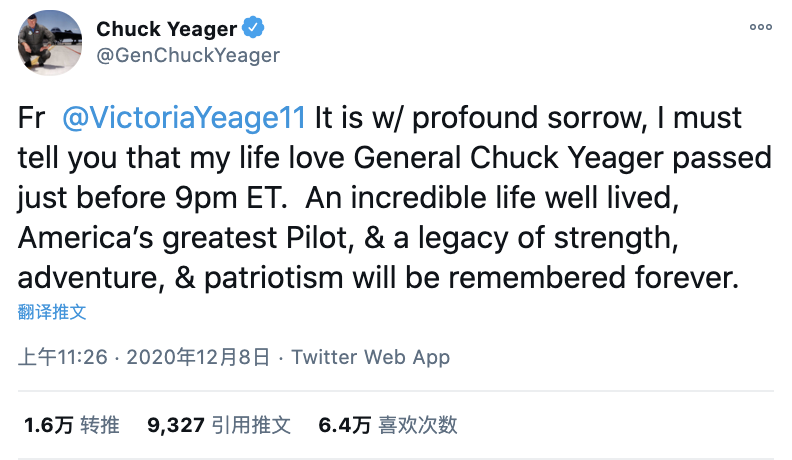Click the @GenChuckYeager handle
This screenshot has height=460, width=792.
[188, 54]
